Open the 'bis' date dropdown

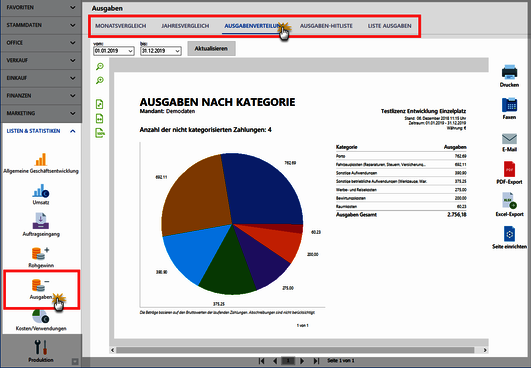[x=177, y=51]
